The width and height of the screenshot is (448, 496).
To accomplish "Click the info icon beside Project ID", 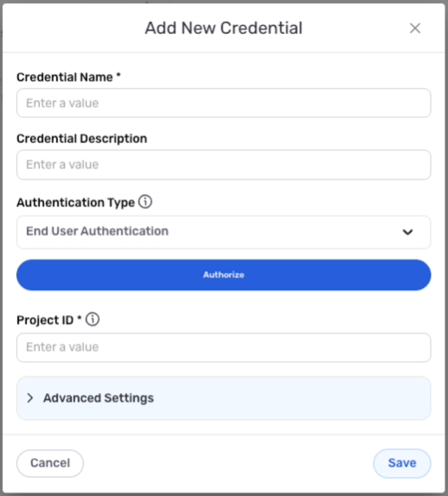I will coord(93,319).
